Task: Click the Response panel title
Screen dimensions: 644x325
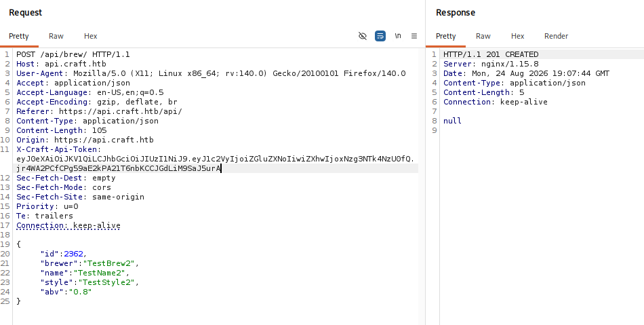Action: (456, 13)
